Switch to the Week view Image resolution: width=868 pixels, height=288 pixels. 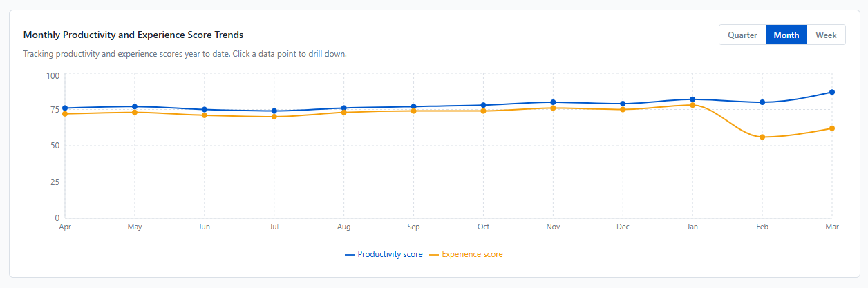click(x=826, y=35)
